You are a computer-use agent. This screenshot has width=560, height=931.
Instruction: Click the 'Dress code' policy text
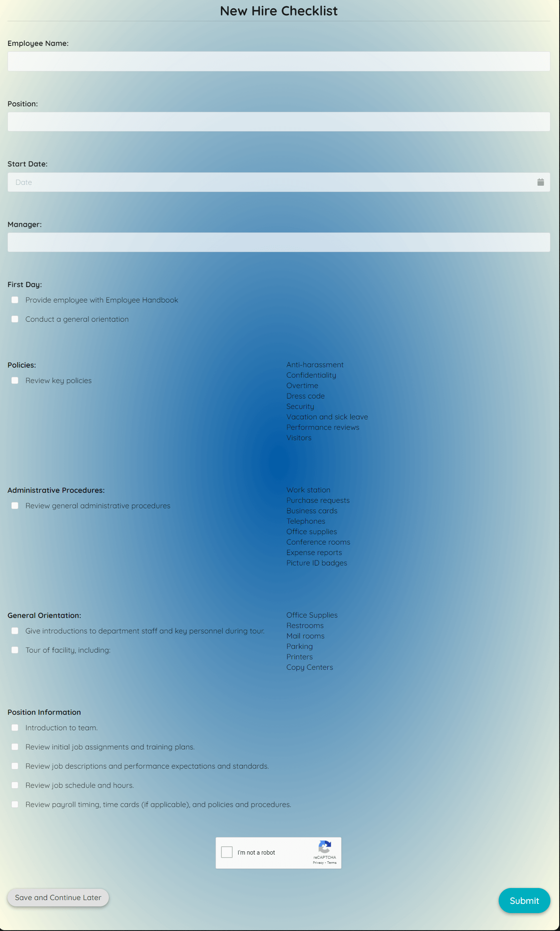coord(305,396)
